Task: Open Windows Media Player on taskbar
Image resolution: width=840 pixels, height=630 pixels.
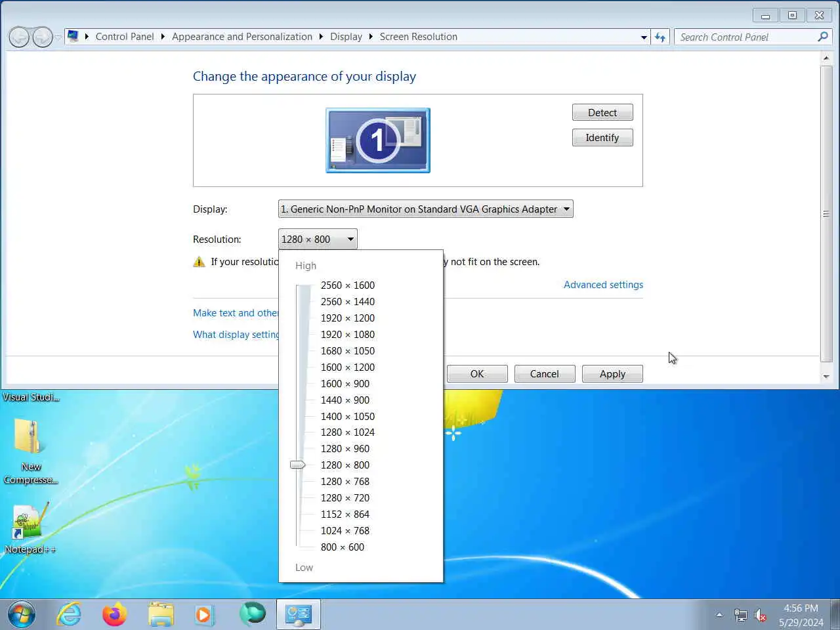Action: pyautogui.click(x=204, y=615)
